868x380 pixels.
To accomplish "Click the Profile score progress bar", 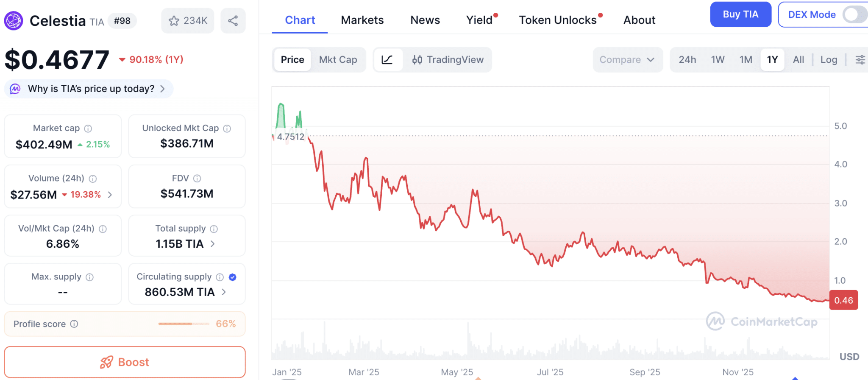I will [x=184, y=324].
